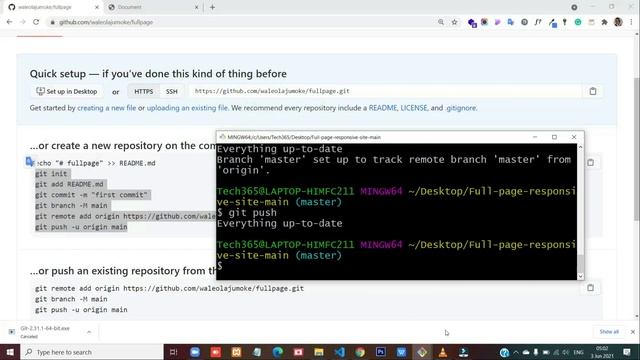
Task: Click the Git-2.31.1-64-bit.exe download item
Action: [45, 332]
